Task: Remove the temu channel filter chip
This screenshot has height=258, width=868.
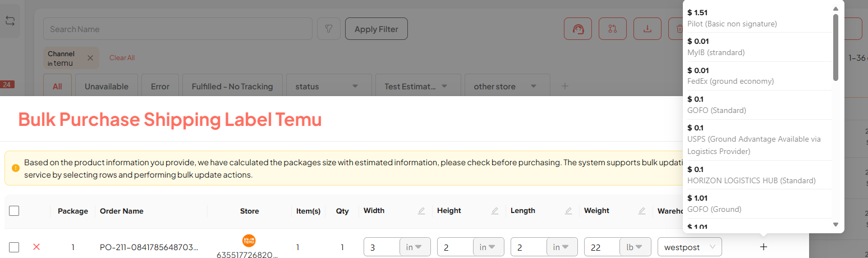Action: click(x=90, y=58)
